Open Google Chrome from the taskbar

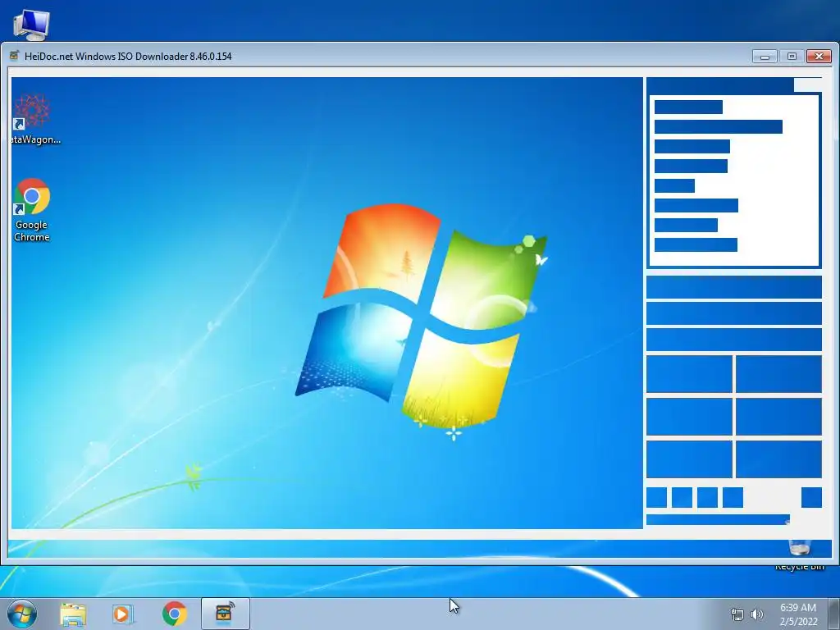click(174, 614)
